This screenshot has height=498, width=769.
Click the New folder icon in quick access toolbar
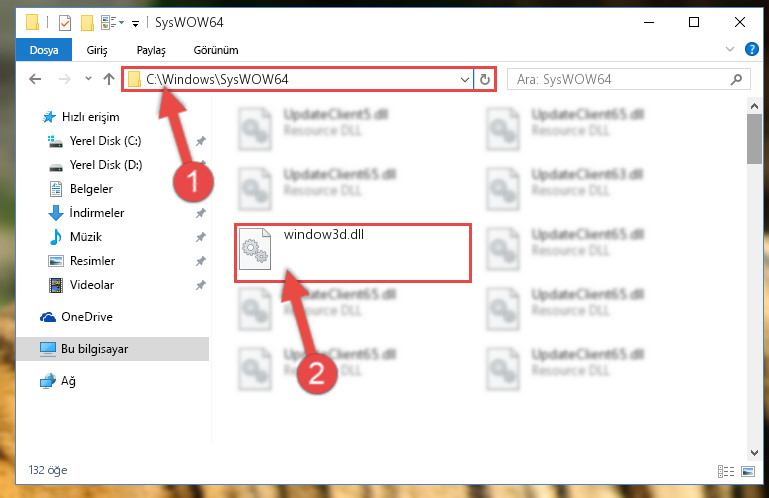[x=87, y=23]
